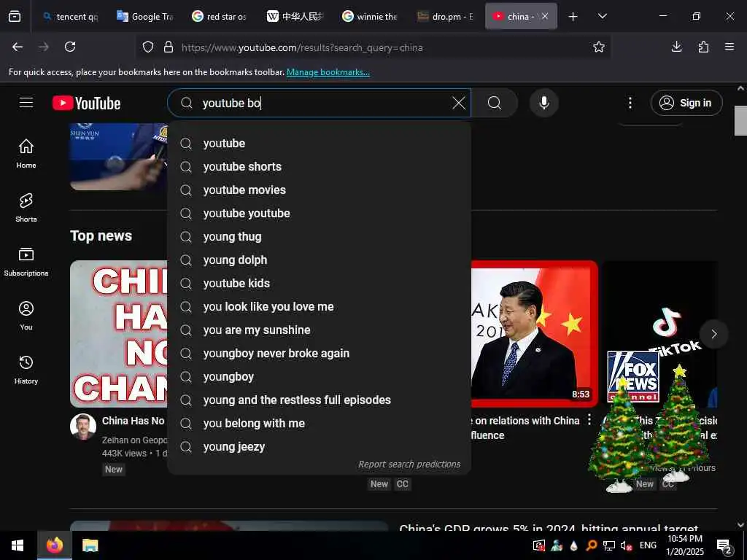The width and height of the screenshot is (747, 560).
Task: Switch to the red star os tab
Action: tap(220, 17)
